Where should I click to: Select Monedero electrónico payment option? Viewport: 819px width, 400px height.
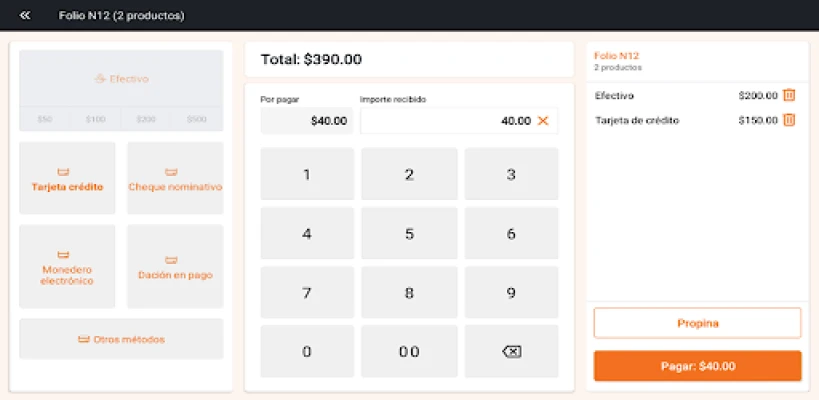[x=67, y=266]
